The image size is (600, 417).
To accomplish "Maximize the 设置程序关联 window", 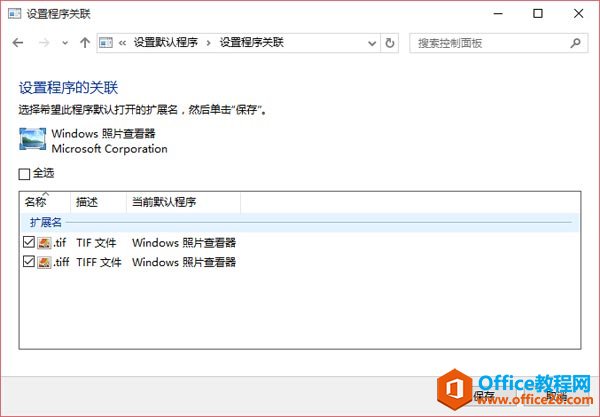I will pyautogui.click(x=538, y=14).
